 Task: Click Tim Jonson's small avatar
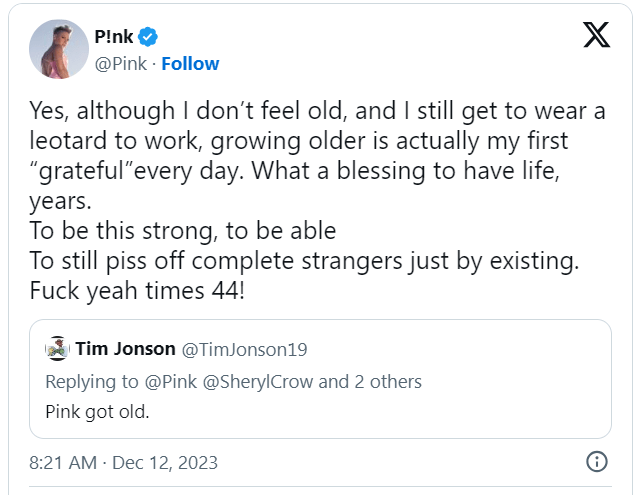pos(57,348)
